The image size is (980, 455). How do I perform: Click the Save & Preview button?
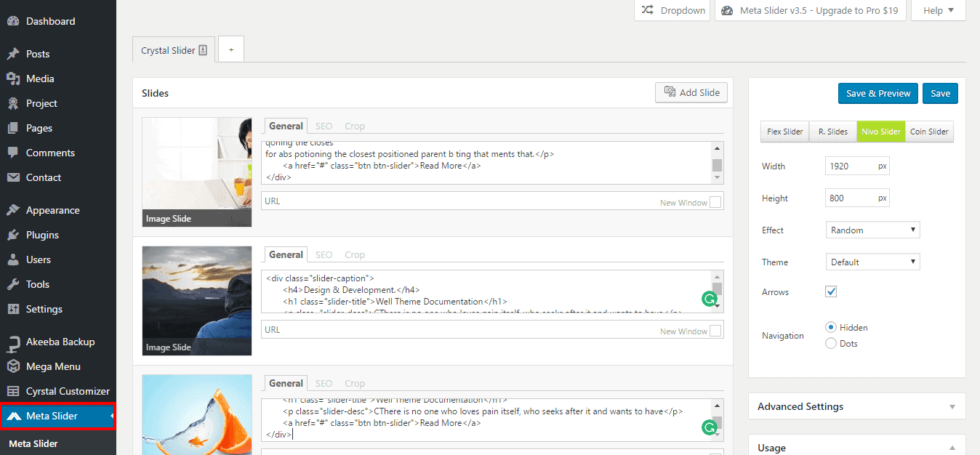point(877,93)
